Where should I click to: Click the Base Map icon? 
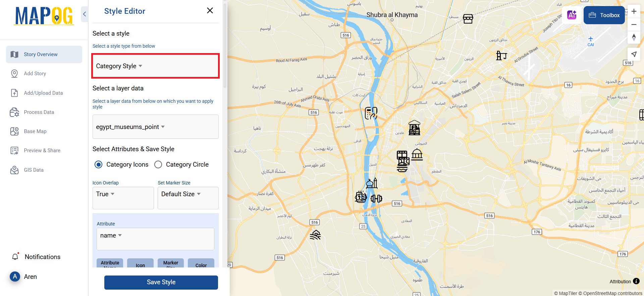pyautogui.click(x=14, y=131)
